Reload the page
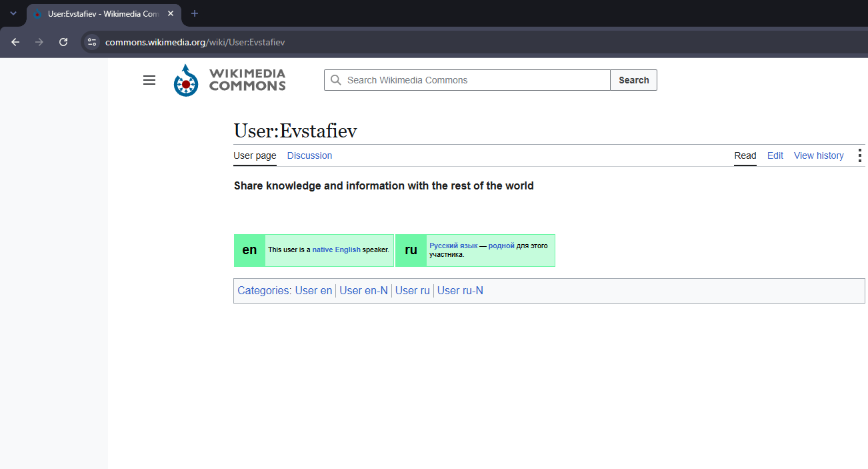Screen dimensions: 868x469 pos(63,42)
